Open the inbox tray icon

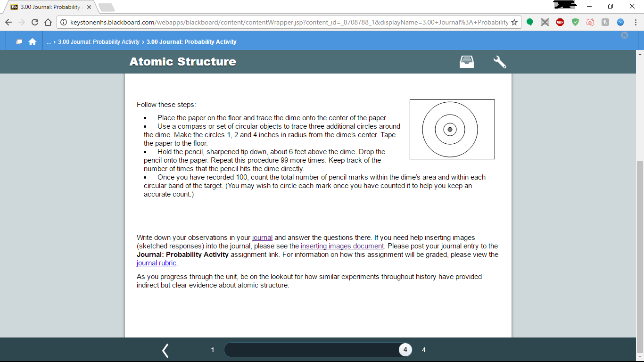467,62
